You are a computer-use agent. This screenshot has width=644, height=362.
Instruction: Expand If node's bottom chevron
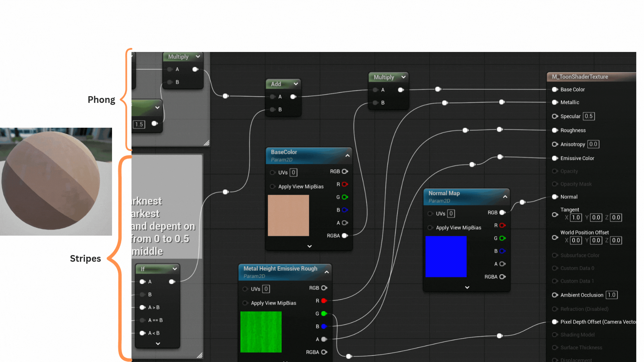pyautogui.click(x=158, y=344)
